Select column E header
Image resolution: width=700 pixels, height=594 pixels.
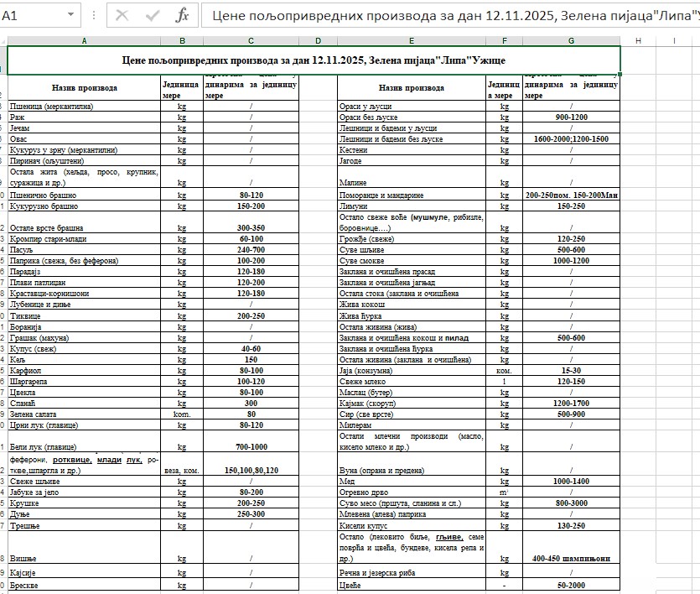[411, 40]
